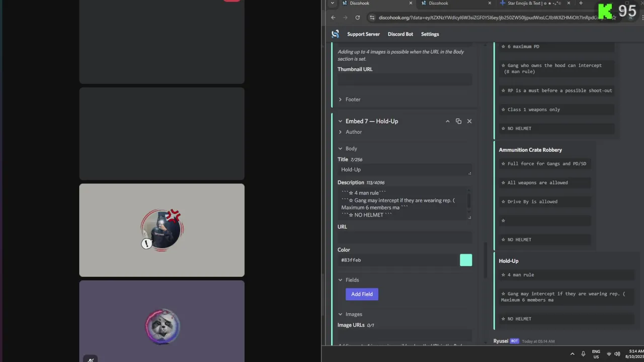
Task: Click the description box resize handle
Action: click(x=469, y=217)
